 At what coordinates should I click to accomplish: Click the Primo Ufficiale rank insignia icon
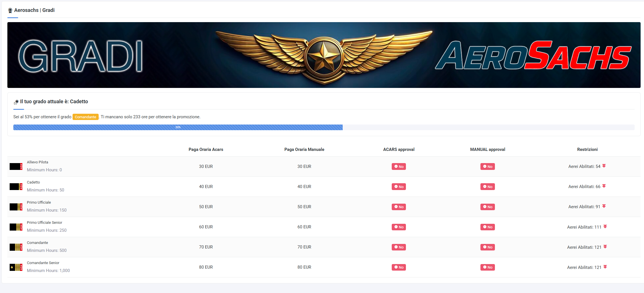click(x=16, y=207)
